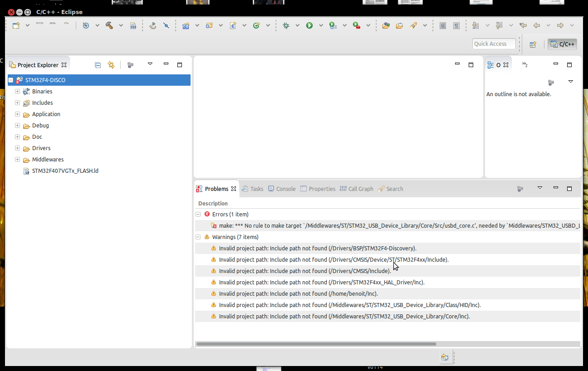Click the New wizard toolbar icon
Image resolution: width=588 pixels, height=371 pixels.
coord(16,25)
